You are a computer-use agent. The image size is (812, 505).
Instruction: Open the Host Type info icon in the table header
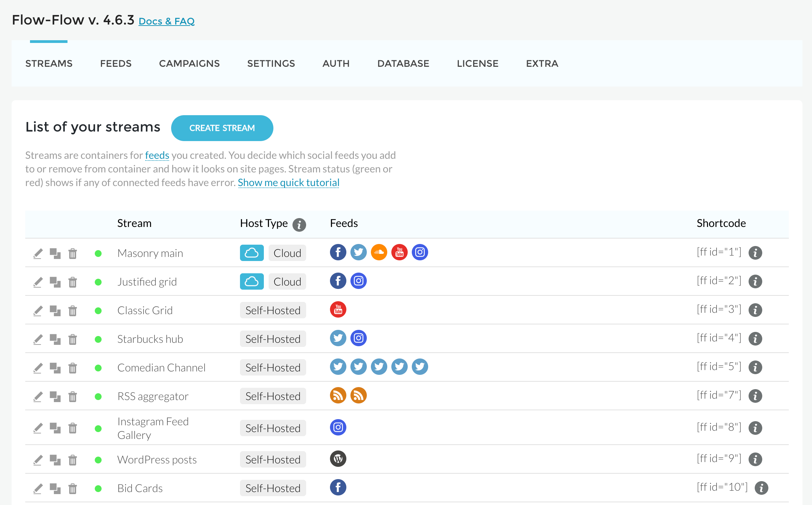click(299, 225)
